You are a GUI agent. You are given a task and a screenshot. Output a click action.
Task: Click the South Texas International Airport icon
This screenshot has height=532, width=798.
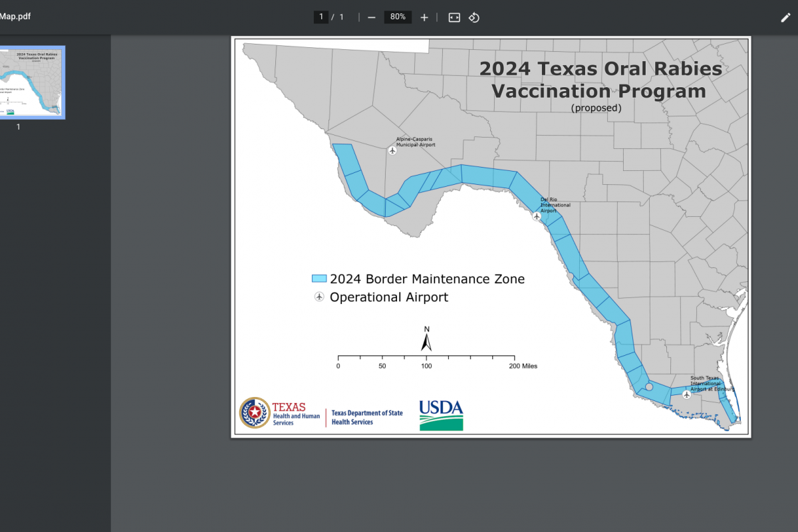coord(687,394)
